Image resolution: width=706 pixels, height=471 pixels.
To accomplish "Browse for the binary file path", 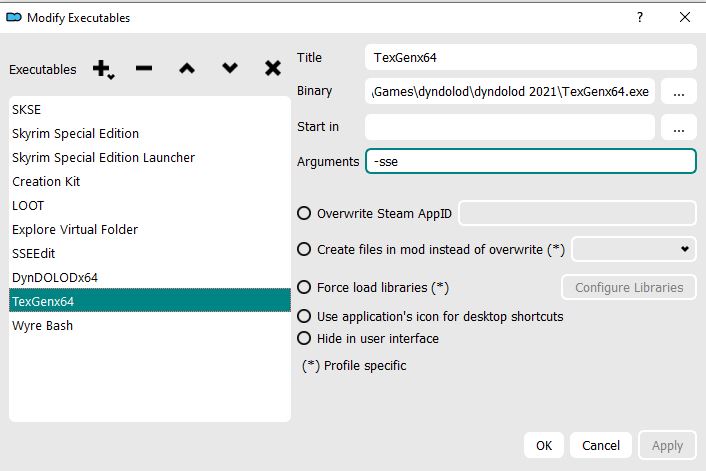I will (x=679, y=92).
